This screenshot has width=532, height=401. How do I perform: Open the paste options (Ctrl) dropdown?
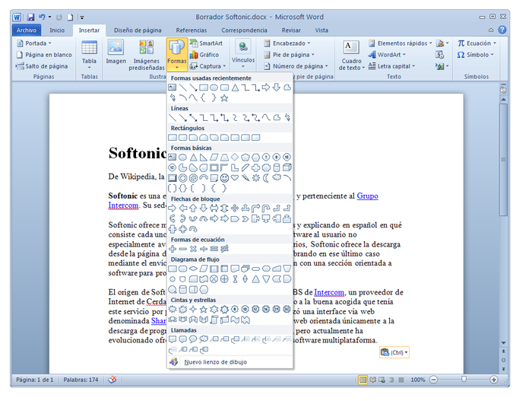pos(394,352)
